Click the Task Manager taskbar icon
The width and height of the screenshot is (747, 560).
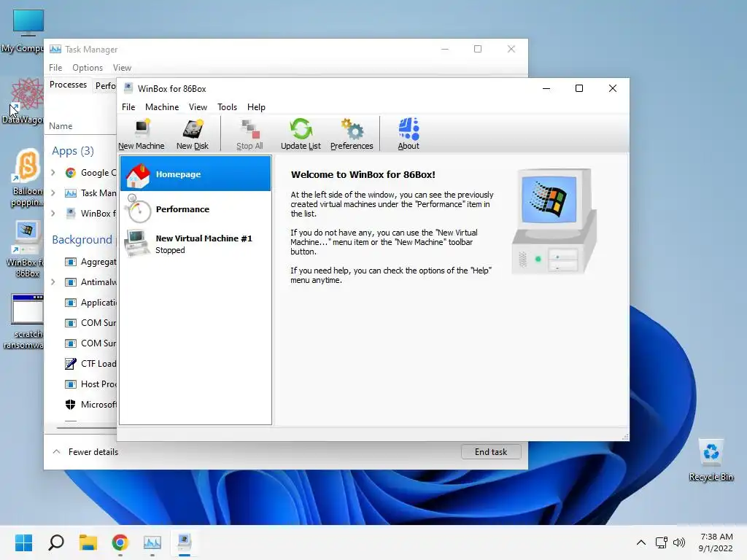click(x=152, y=542)
